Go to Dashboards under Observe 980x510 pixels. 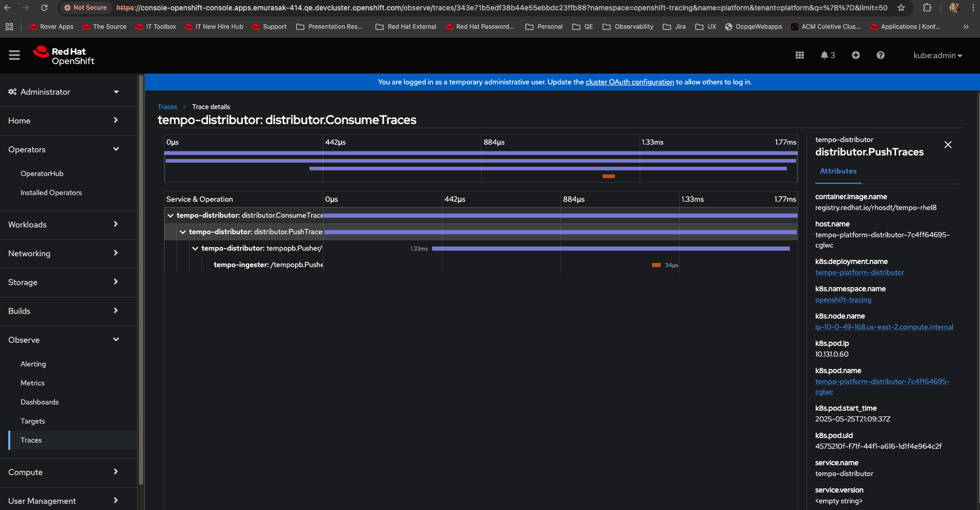point(40,402)
